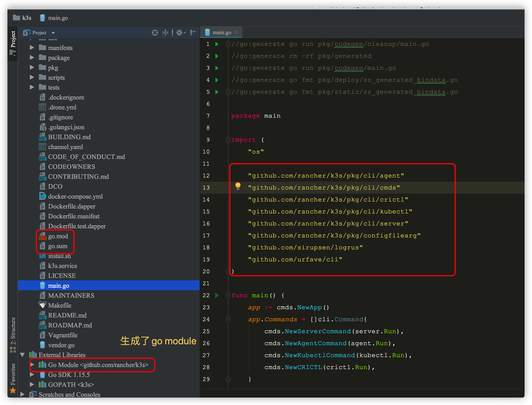Toggle fold marker at line 24 app.Commands
The height and width of the screenshot is (405, 532).
228,319
